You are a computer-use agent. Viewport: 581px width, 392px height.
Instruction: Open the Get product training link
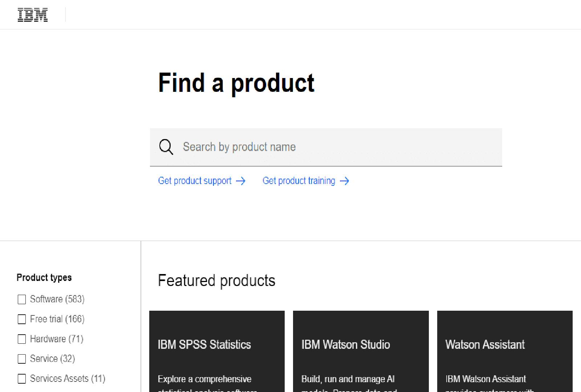click(x=298, y=181)
